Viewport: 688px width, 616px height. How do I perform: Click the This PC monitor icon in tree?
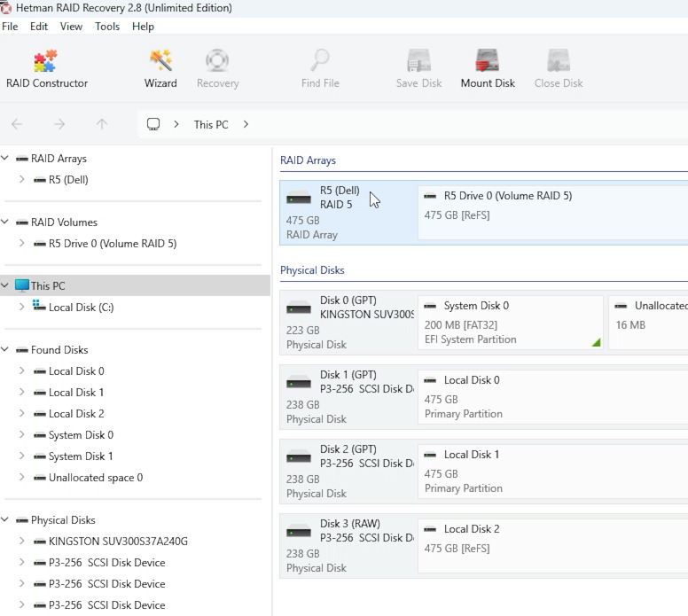pyautogui.click(x=22, y=285)
